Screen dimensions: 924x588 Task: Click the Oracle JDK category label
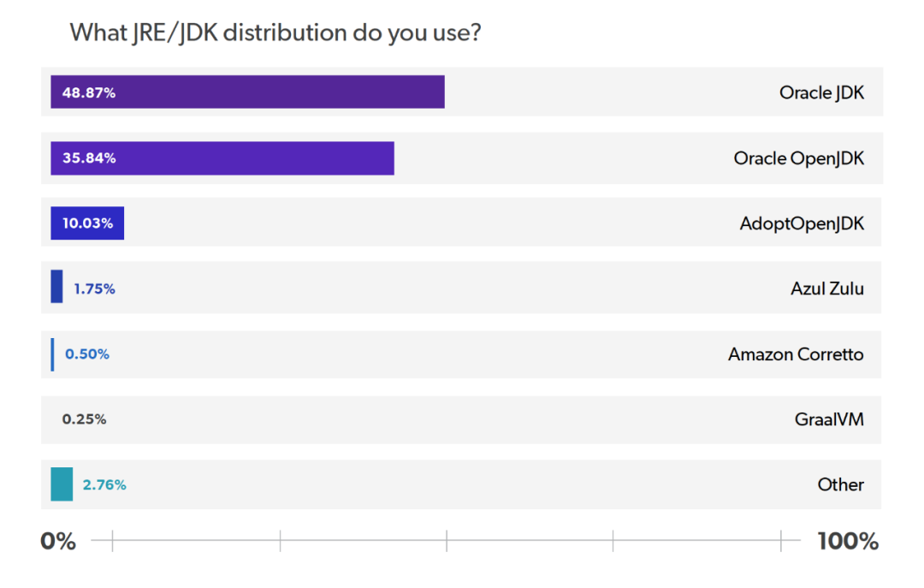coord(821,93)
